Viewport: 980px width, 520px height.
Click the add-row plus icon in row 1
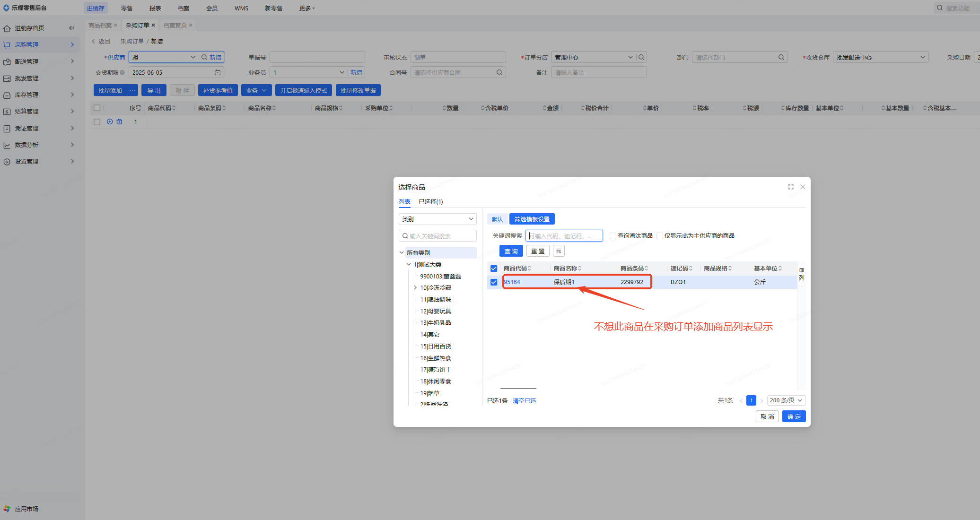[x=110, y=121]
